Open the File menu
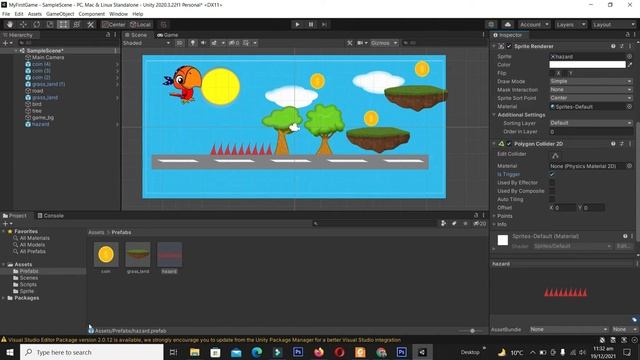This screenshot has width=640, height=360. 6,14
